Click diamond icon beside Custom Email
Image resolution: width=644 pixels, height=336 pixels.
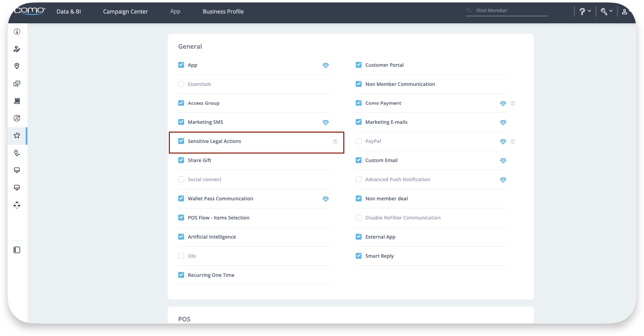click(x=503, y=161)
